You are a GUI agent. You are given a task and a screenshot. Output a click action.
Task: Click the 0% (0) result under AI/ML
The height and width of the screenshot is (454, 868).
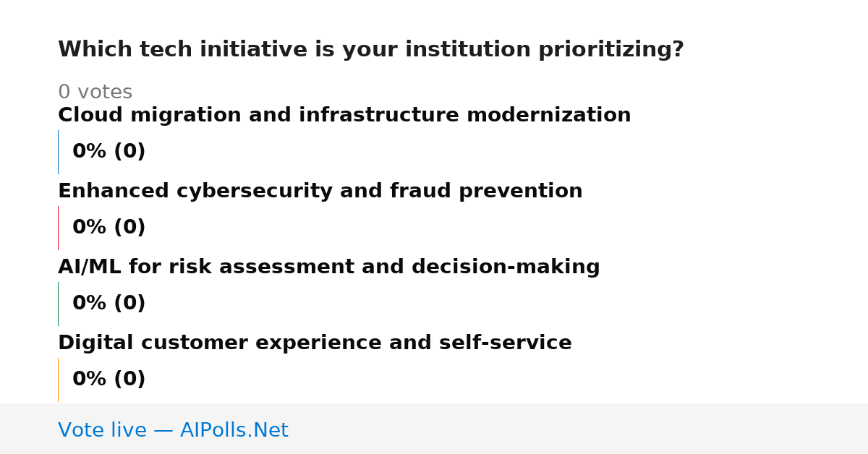point(109,304)
